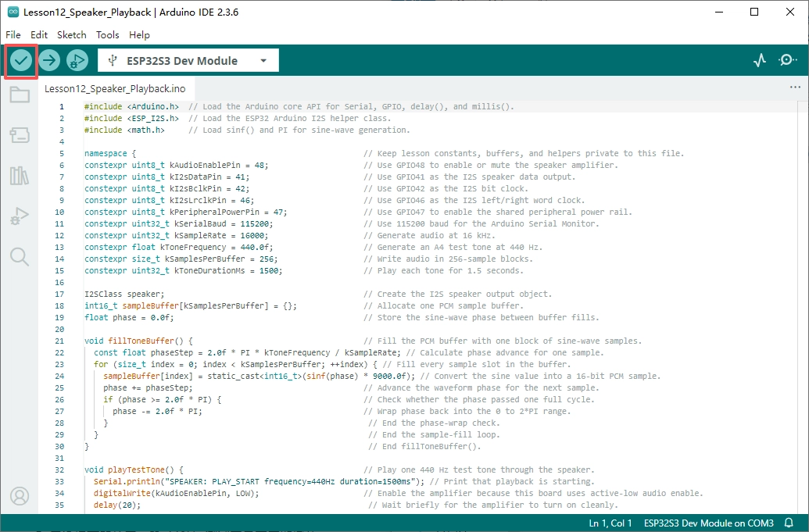Click 'kI2sBclkPin = 42' on line 8

[x=207, y=189]
